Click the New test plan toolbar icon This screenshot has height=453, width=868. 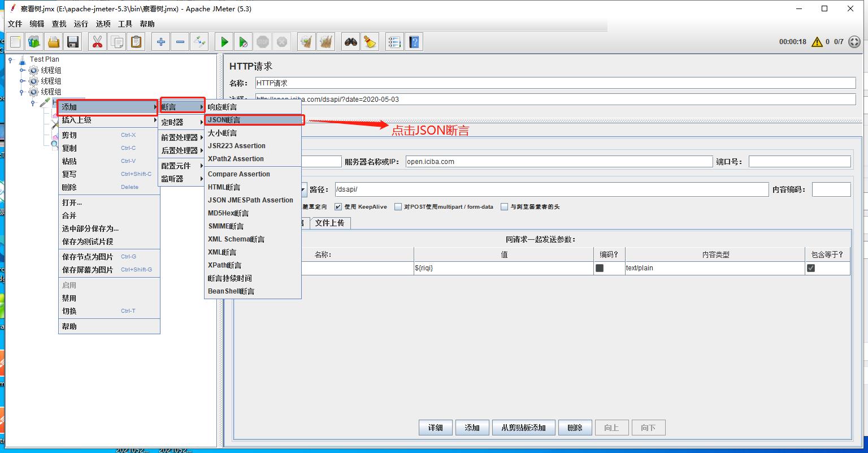click(x=16, y=42)
